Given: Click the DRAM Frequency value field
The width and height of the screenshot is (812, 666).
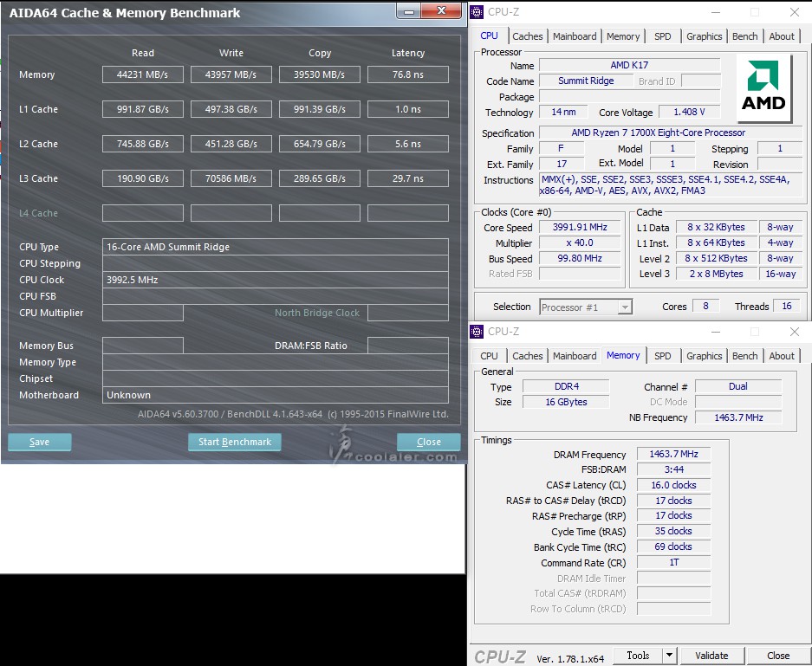Looking at the screenshot, I should [x=673, y=455].
